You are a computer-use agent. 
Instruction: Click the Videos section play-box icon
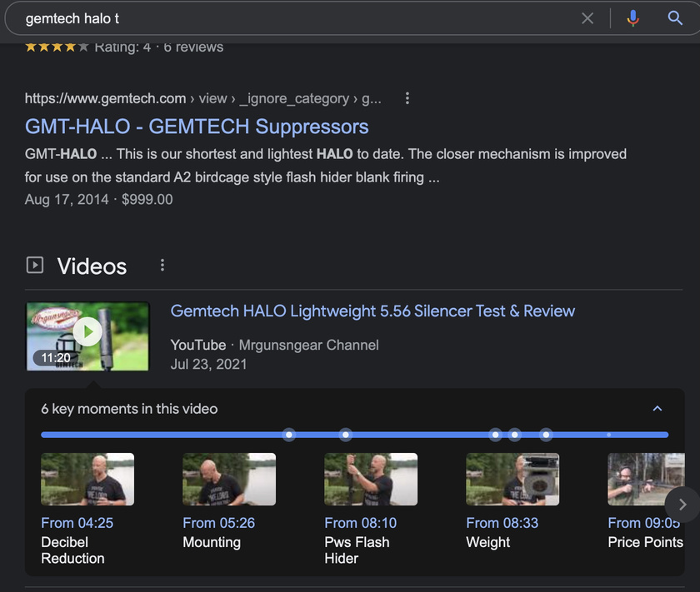point(35,265)
